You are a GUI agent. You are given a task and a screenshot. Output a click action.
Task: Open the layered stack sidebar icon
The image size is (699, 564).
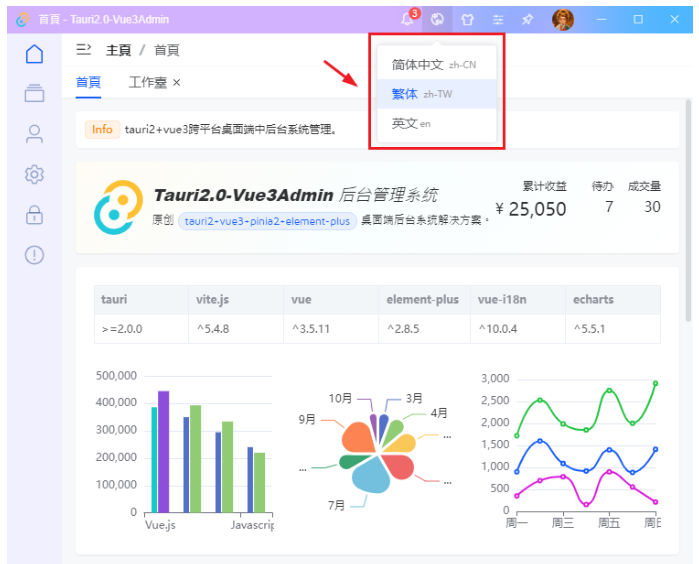tap(34, 93)
